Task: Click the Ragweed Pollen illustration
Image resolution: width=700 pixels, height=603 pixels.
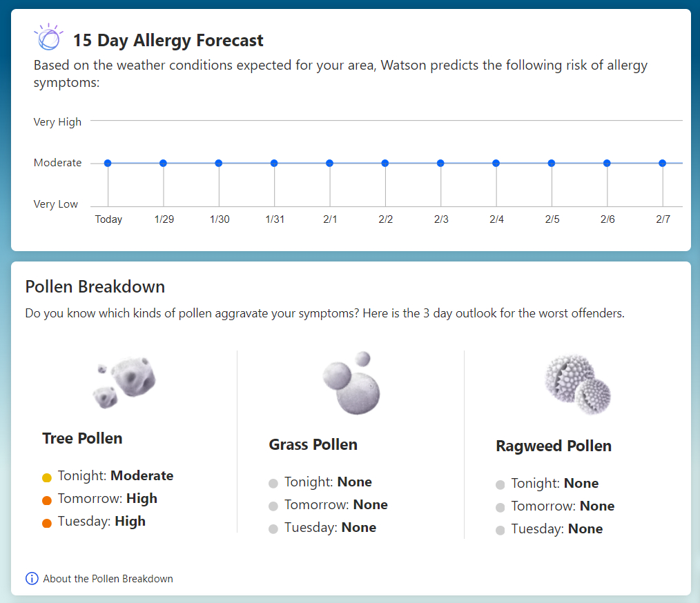Action: (579, 385)
